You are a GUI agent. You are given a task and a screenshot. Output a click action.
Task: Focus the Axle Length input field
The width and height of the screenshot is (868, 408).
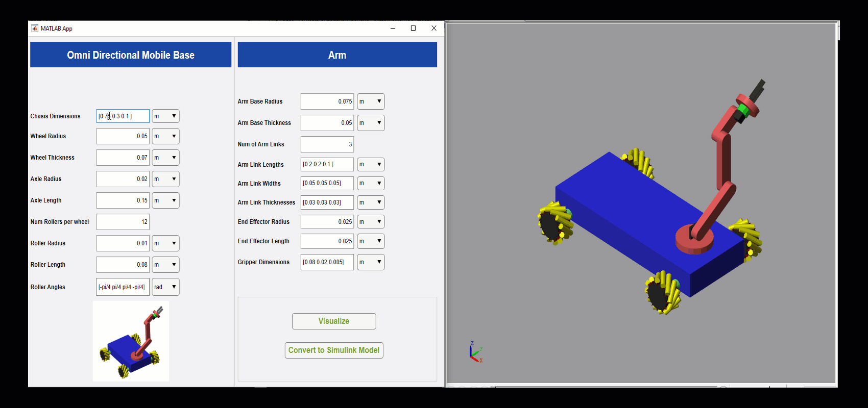(x=123, y=200)
